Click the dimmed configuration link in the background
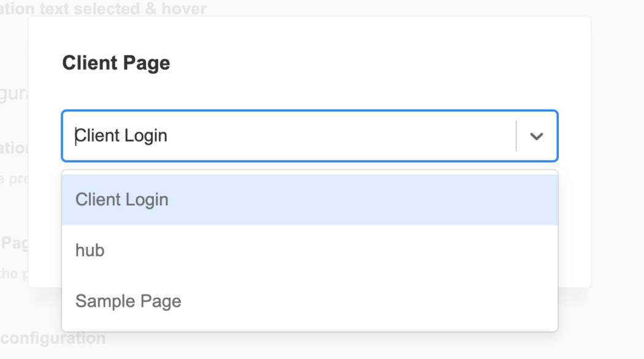Image resolution: width=644 pixels, height=359 pixels. [53, 338]
